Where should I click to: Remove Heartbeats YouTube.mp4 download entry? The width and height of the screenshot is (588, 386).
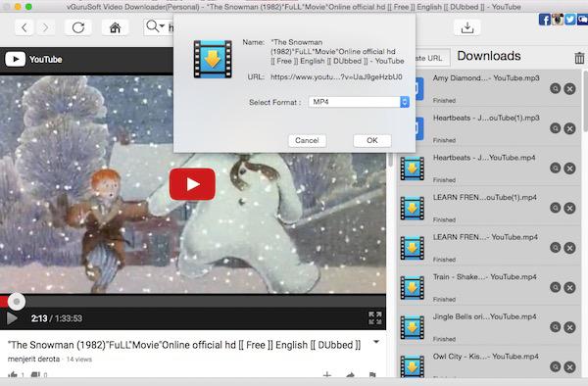pyautogui.click(x=569, y=169)
